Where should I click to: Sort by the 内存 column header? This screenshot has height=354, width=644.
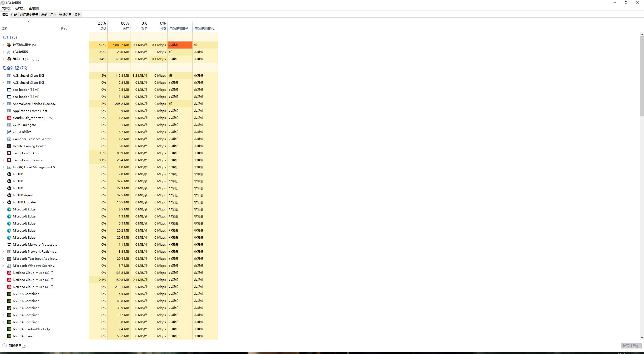(x=119, y=26)
